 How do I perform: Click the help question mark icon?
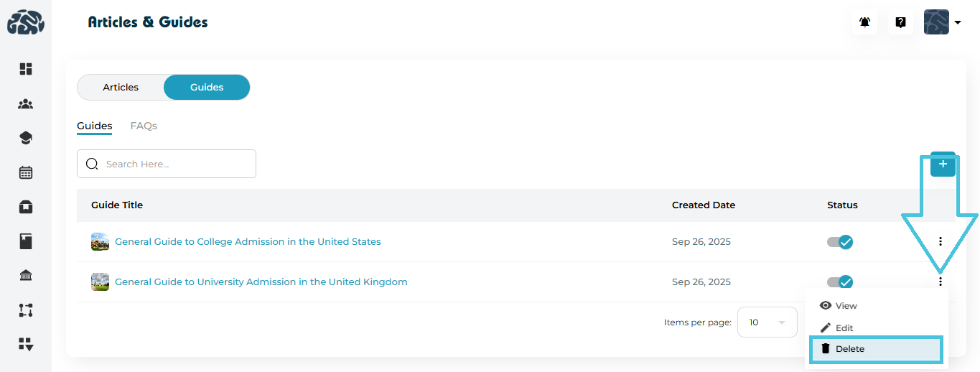click(x=900, y=22)
